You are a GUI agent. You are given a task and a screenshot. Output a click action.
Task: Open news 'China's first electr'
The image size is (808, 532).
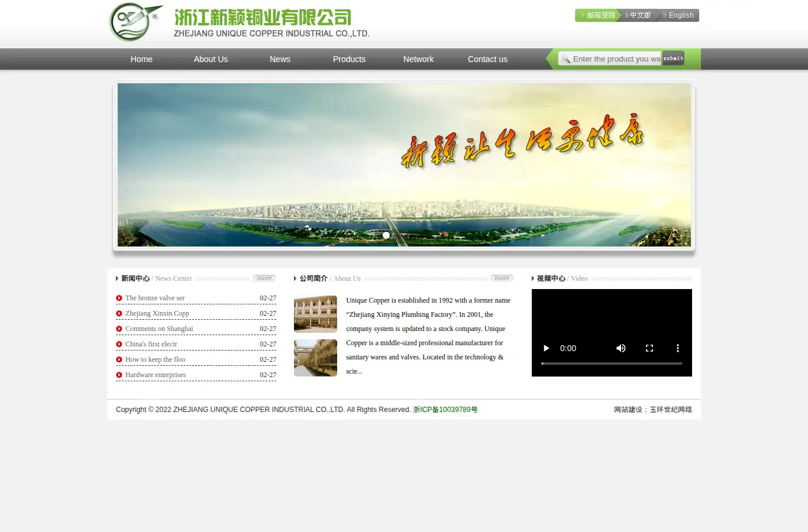pyautogui.click(x=151, y=344)
